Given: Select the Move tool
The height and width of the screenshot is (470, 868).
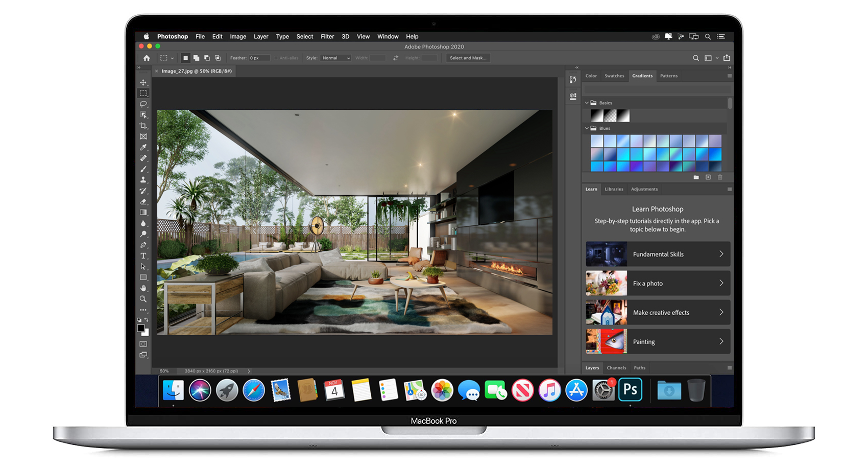Looking at the screenshot, I should pos(143,83).
